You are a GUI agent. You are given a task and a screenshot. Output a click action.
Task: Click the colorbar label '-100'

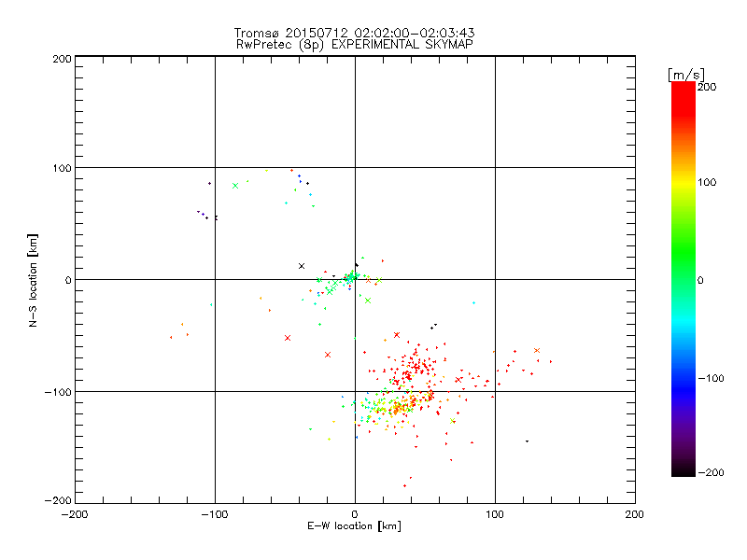711,379
